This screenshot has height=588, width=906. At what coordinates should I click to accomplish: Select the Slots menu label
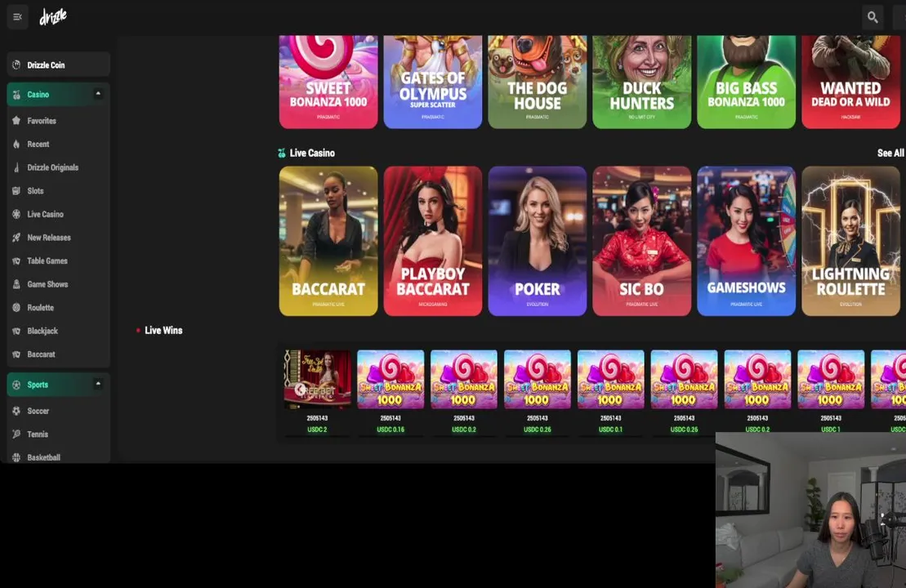click(35, 190)
